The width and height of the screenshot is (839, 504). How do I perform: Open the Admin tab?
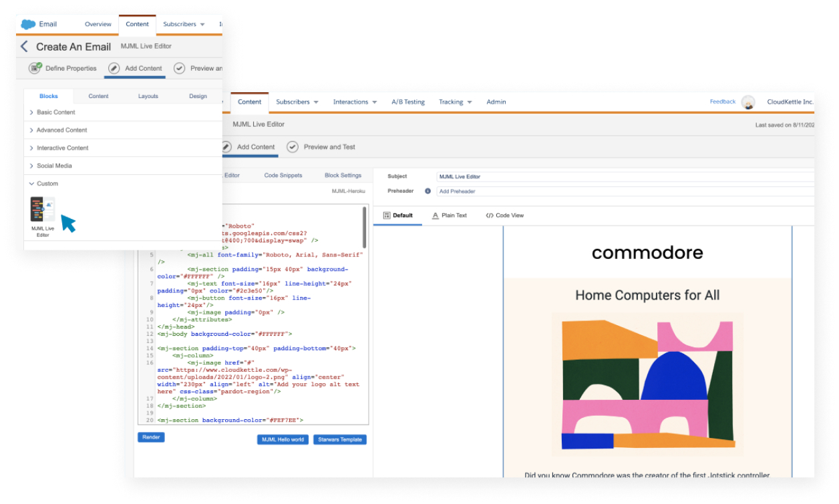[496, 102]
